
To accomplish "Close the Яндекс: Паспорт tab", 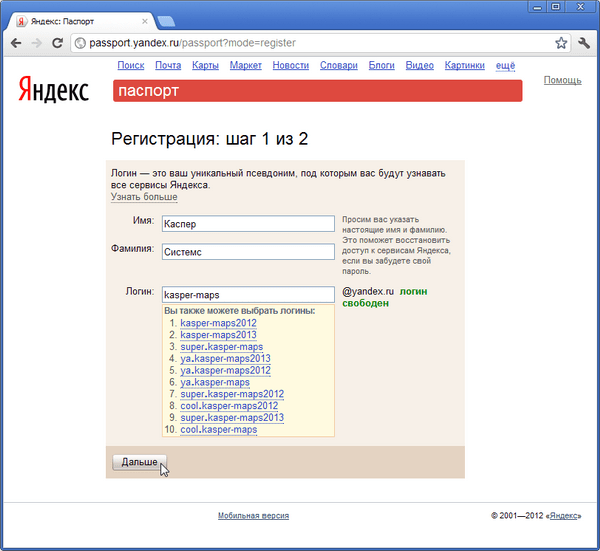I will pyautogui.click(x=145, y=21).
